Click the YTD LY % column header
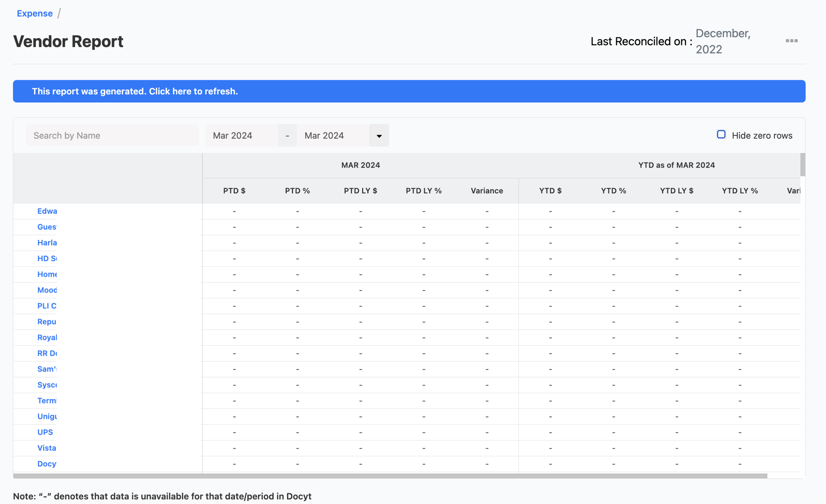 pyautogui.click(x=740, y=191)
